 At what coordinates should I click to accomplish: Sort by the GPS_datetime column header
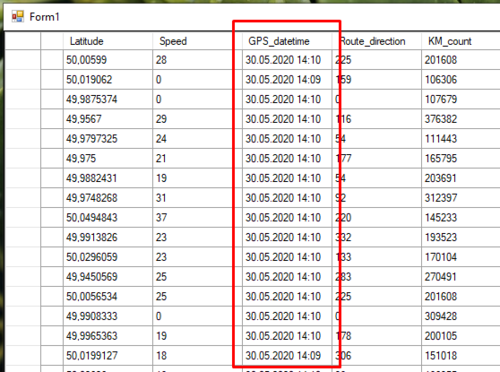[x=287, y=41]
